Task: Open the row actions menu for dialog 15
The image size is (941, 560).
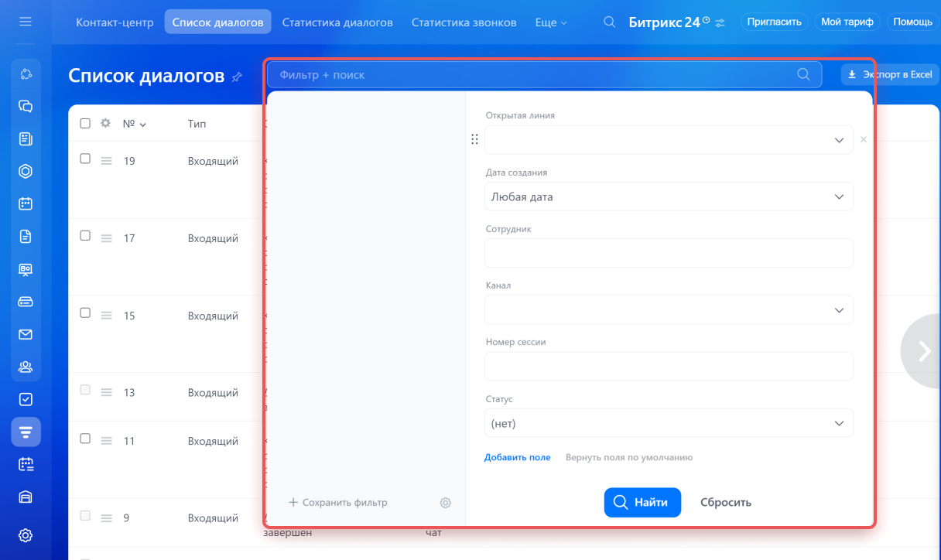Action: tap(107, 315)
